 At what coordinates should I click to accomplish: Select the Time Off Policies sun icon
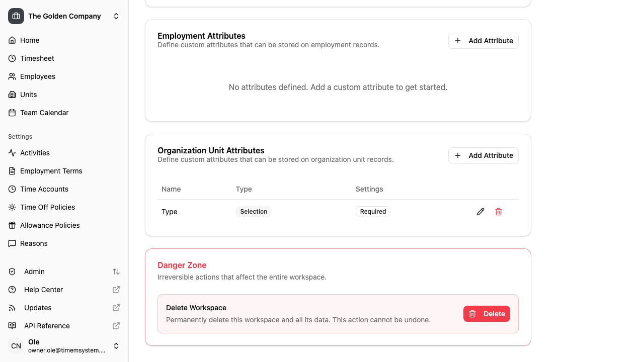[12, 207]
